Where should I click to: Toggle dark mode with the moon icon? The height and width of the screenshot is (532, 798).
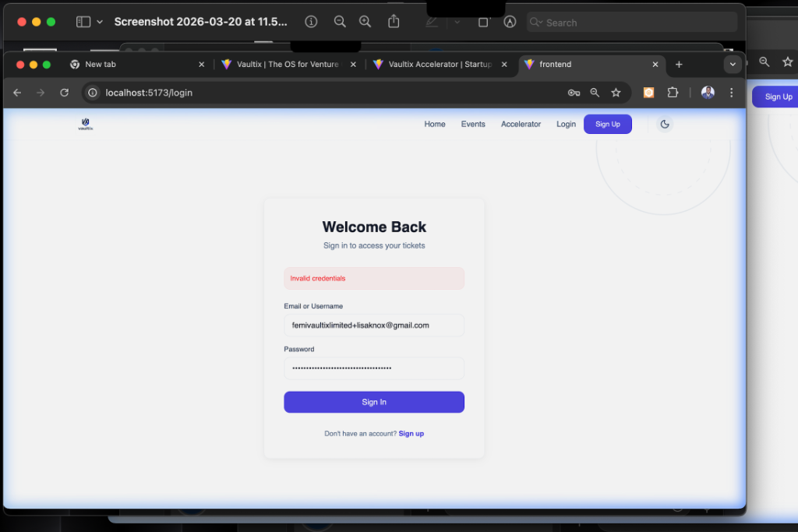click(664, 124)
